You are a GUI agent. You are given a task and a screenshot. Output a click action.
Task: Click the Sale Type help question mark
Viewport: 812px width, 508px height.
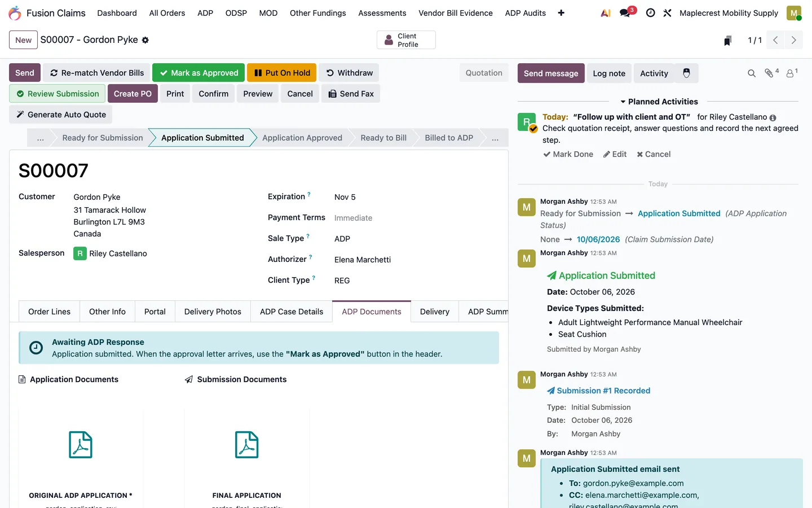coord(308,236)
